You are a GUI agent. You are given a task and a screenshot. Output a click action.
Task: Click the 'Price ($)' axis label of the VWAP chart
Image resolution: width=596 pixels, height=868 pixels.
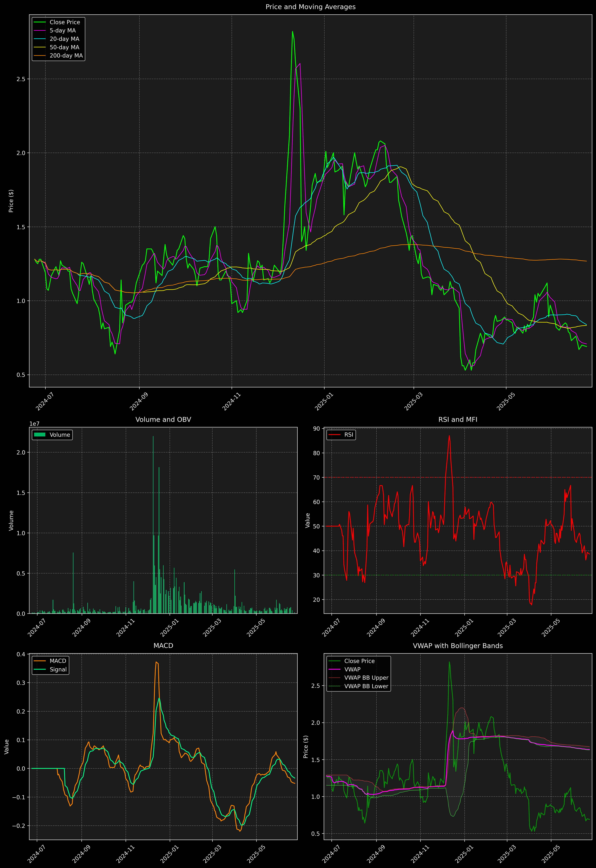(x=306, y=747)
